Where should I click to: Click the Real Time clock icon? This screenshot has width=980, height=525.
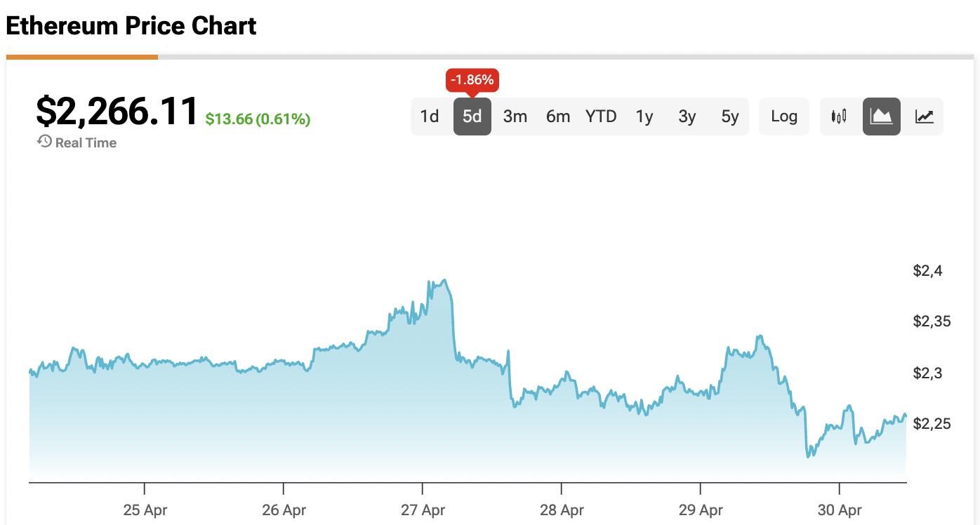[x=44, y=142]
